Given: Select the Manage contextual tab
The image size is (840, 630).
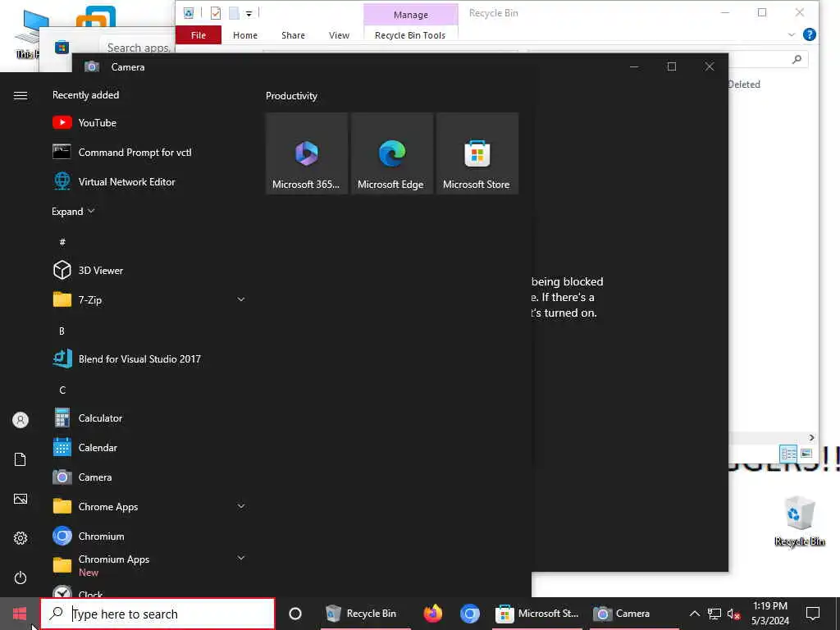Looking at the screenshot, I should 411,15.
